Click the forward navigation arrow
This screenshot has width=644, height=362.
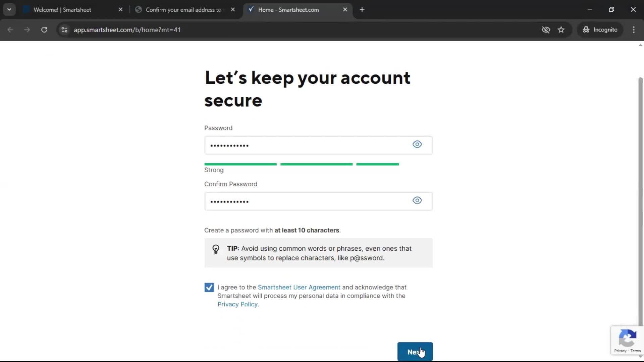pos(27,29)
